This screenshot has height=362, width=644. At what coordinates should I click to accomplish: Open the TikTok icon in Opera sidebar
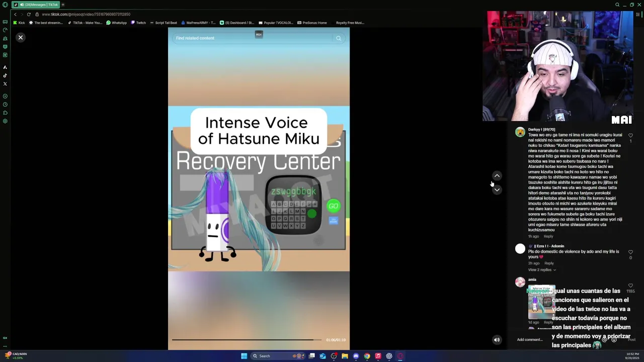[x=5, y=75]
